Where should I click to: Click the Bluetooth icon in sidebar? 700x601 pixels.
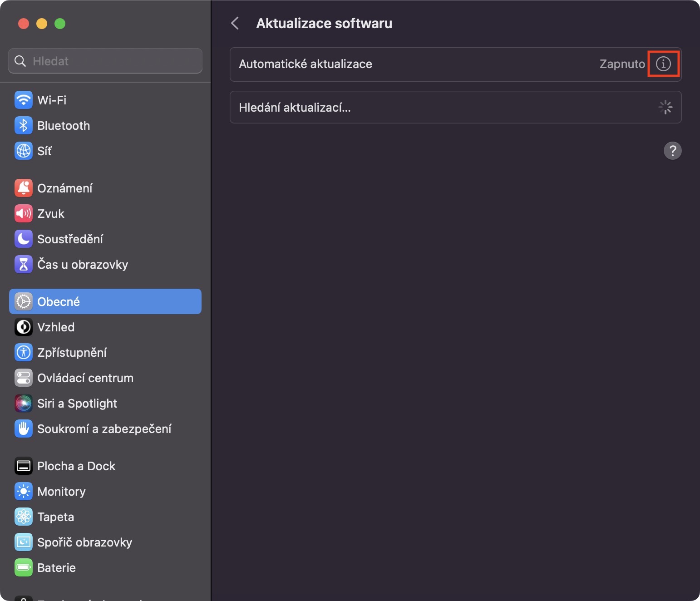23,125
